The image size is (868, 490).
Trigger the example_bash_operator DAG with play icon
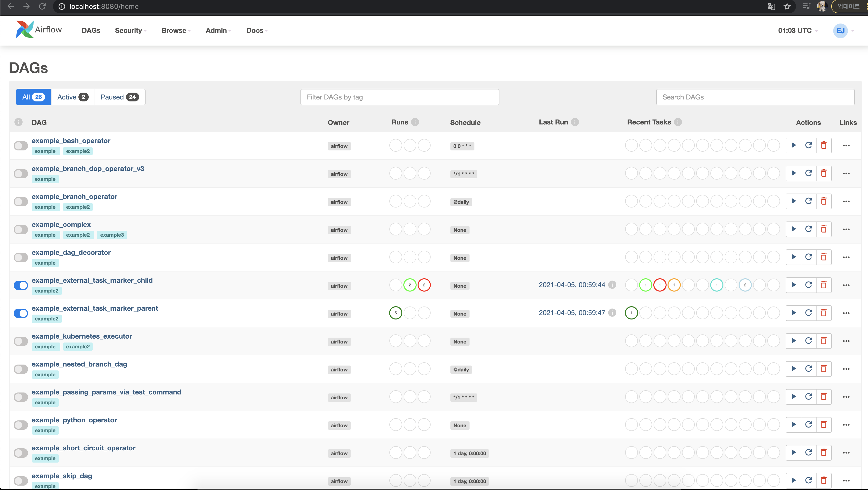click(x=793, y=146)
